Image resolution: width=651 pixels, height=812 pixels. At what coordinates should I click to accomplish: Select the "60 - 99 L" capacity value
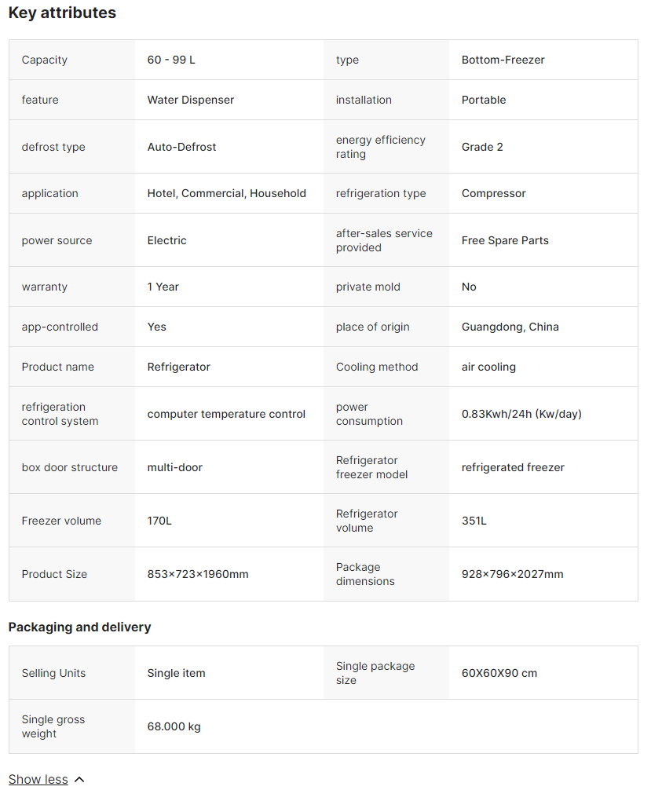tap(171, 60)
